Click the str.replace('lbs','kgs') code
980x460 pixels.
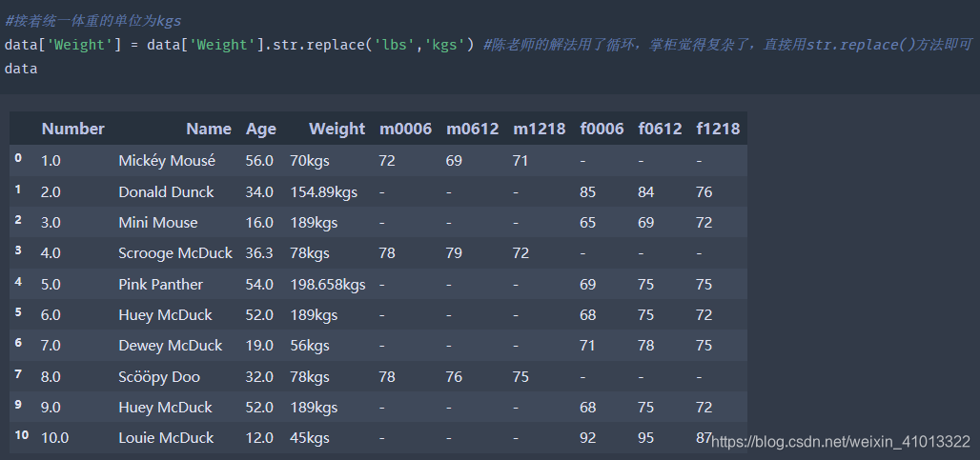[375, 45]
